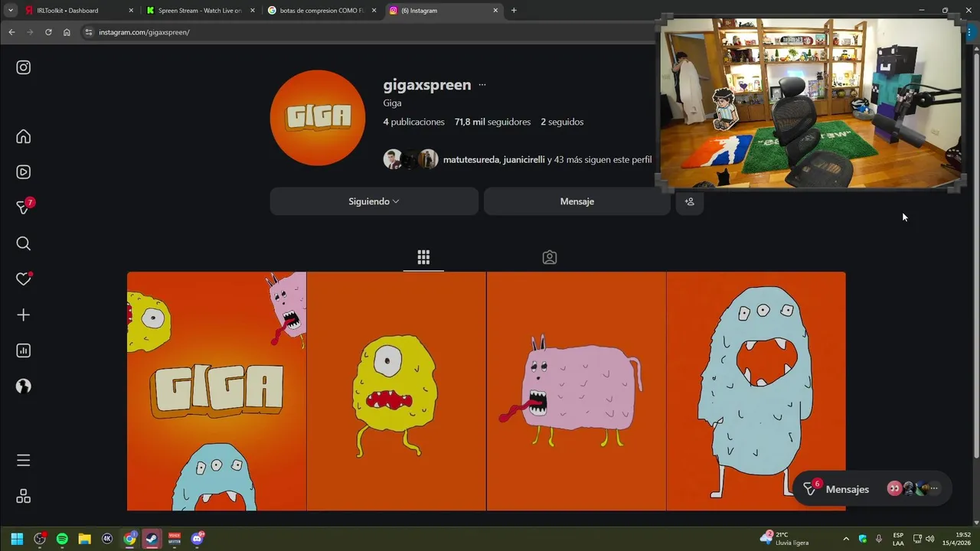Open the Windows Start menu

tap(17, 539)
